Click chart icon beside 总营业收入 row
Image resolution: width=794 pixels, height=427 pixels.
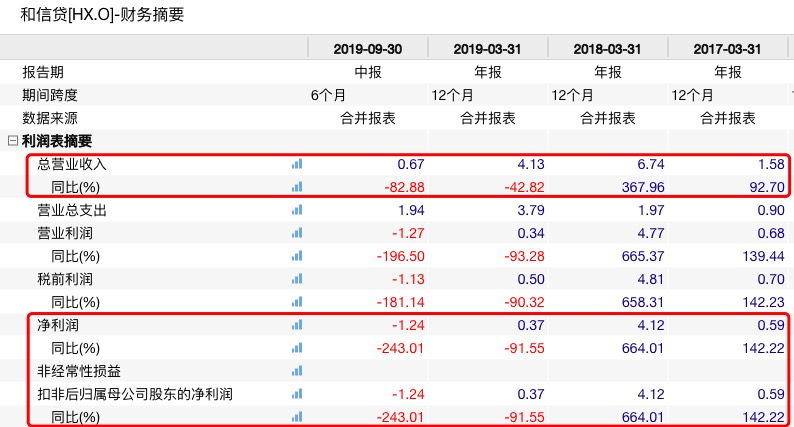pos(296,164)
